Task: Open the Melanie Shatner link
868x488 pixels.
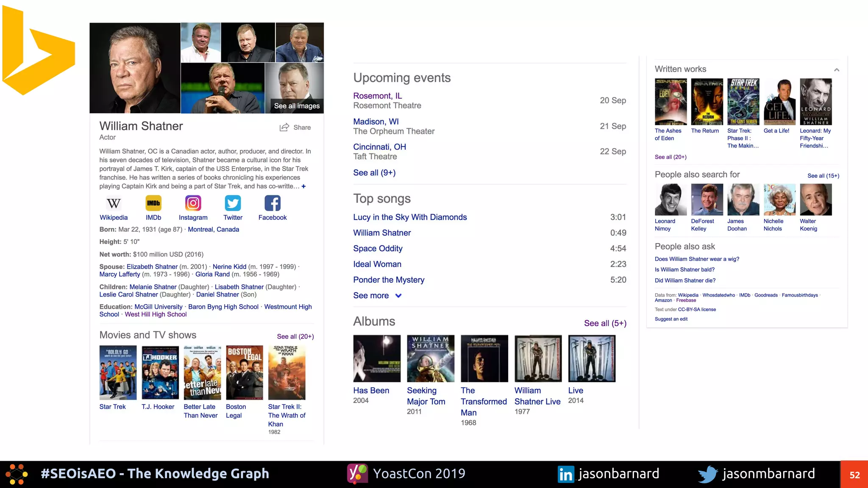Action: click(153, 287)
